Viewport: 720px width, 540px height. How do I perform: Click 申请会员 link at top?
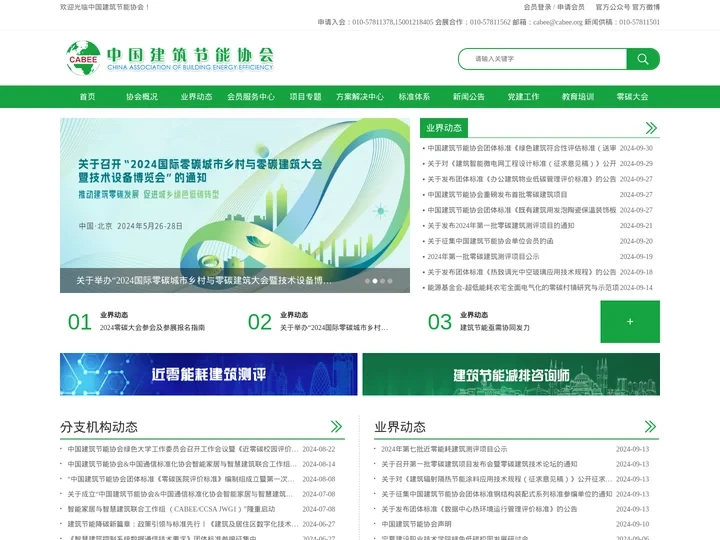571,7
